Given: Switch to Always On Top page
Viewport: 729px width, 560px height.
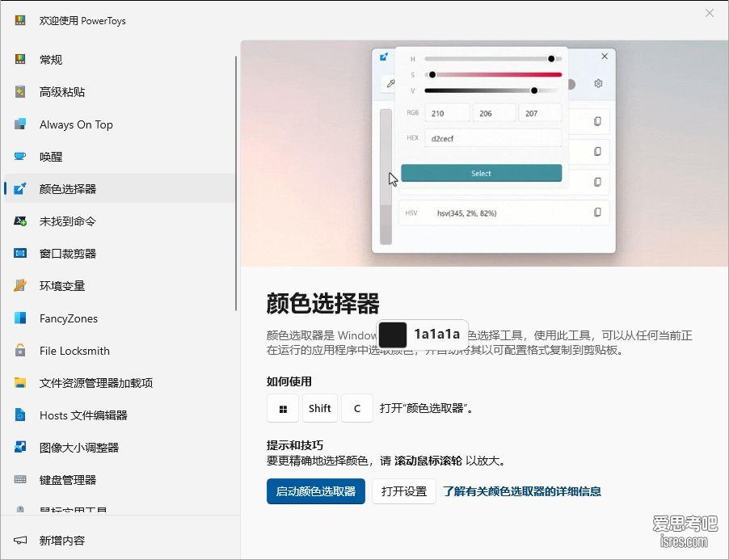Looking at the screenshot, I should tap(119, 124).
